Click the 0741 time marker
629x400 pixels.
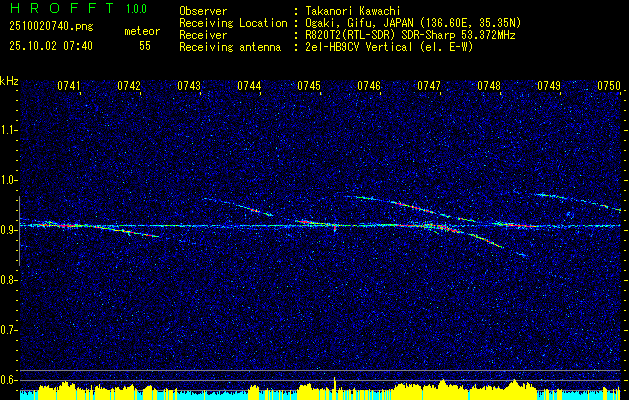(69, 86)
